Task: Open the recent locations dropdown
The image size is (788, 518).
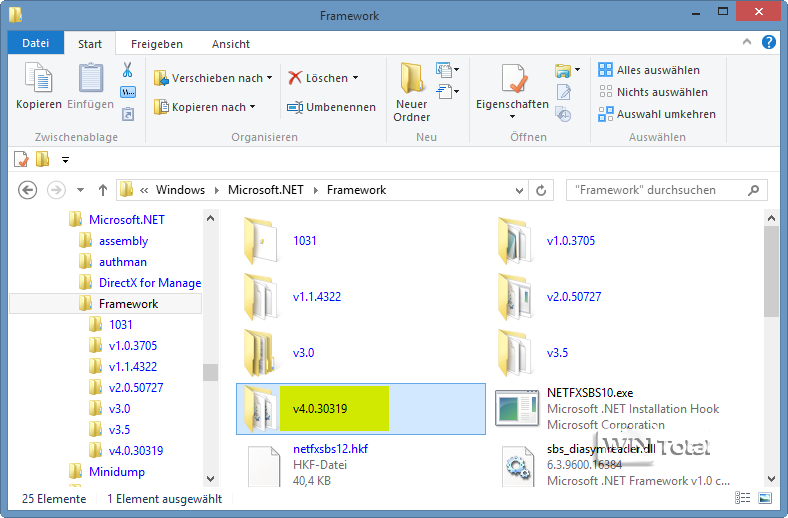Action: (x=80, y=190)
